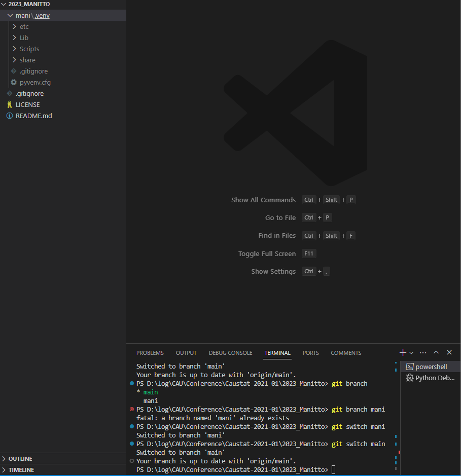Switch to the OUTPUT tab
The image size is (461, 476).
pyautogui.click(x=186, y=353)
